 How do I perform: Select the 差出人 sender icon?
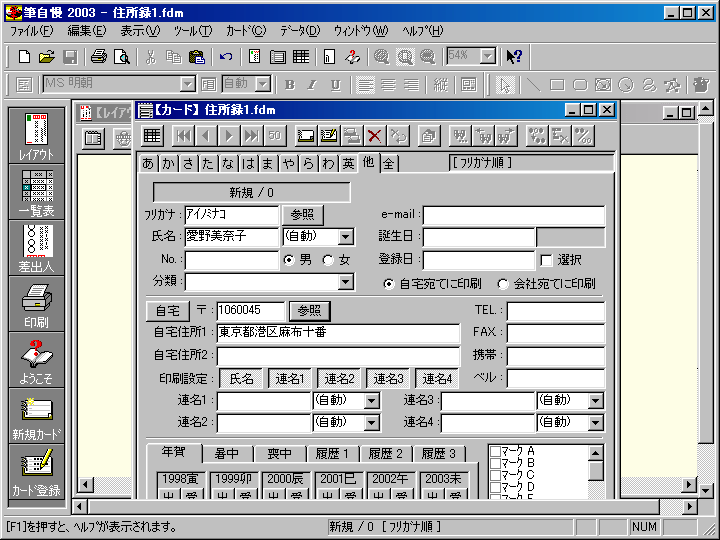[x=36, y=248]
